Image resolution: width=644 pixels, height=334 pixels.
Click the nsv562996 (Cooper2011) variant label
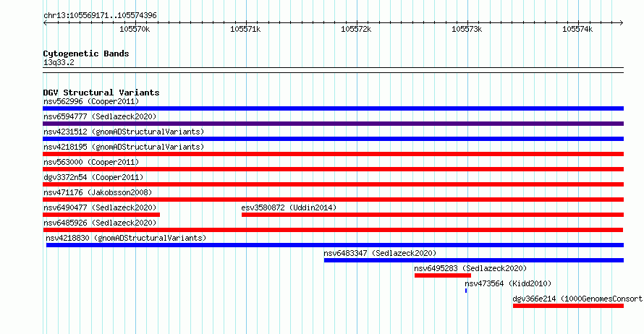coord(91,101)
